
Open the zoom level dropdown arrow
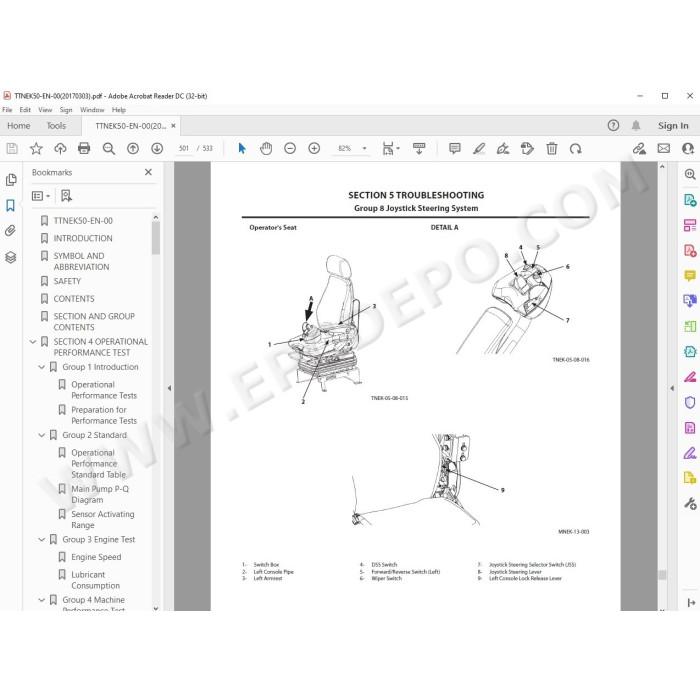(x=364, y=148)
